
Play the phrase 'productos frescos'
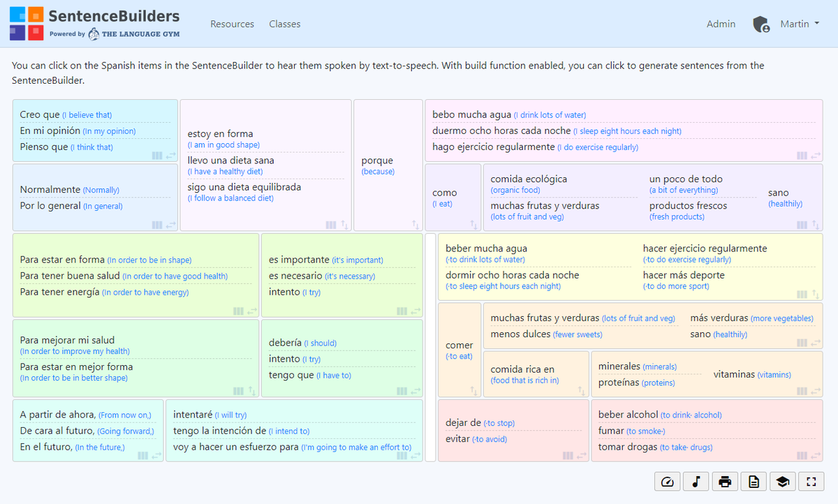pos(688,206)
